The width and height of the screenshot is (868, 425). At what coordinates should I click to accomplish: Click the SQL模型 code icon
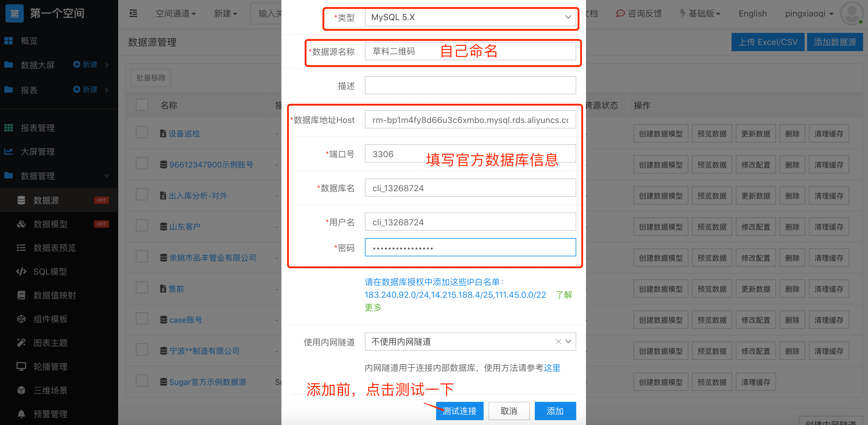pyautogui.click(x=21, y=272)
